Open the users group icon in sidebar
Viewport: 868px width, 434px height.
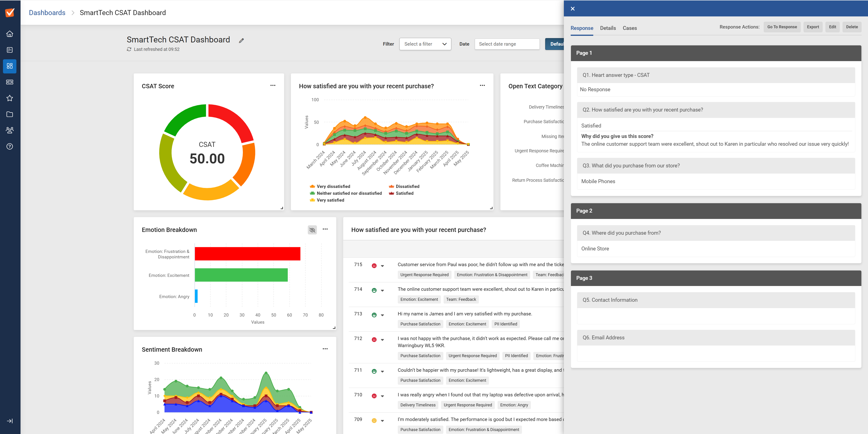[x=10, y=130]
